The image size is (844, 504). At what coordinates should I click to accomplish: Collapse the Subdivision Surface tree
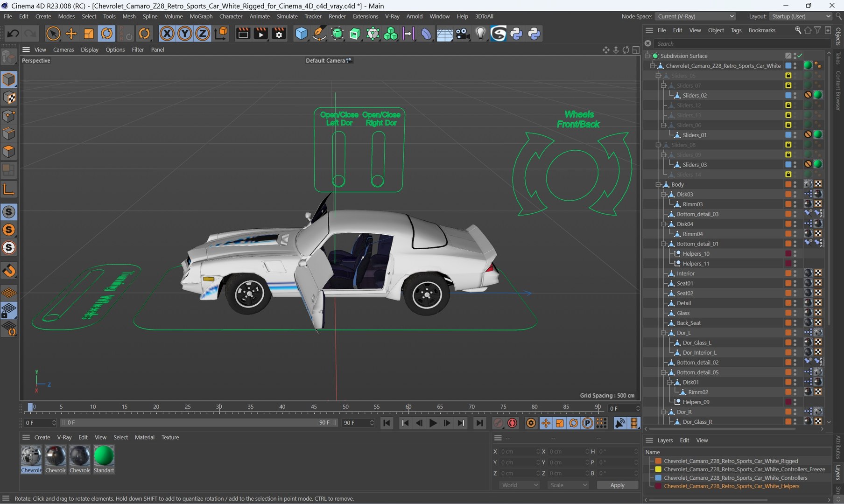647,56
